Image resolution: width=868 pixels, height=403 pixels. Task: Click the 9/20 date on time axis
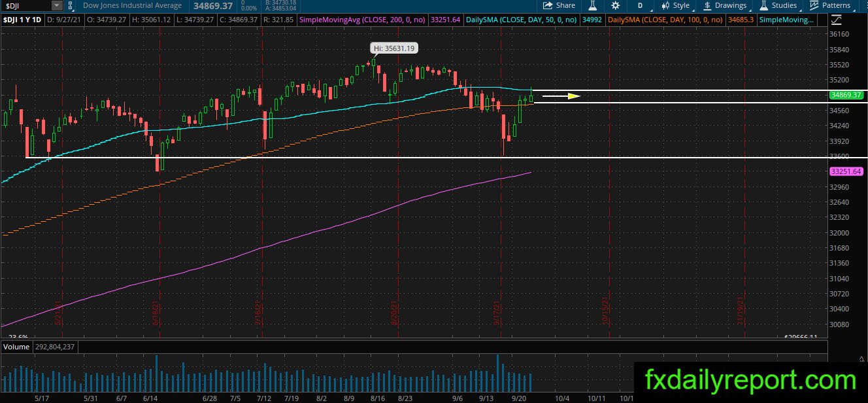coord(520,398)
